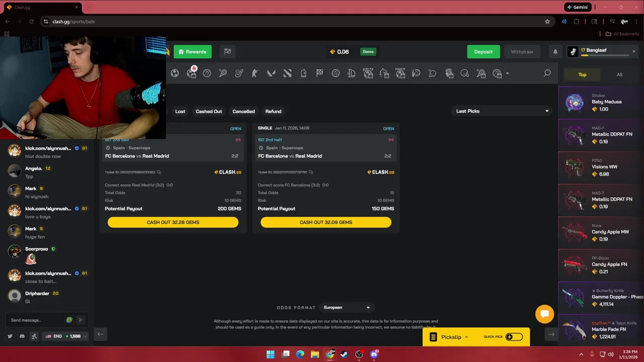Select the Butterfly Knife Gamma Doppler item
Viewport: 644px width, 362px height.
point(601,297)
